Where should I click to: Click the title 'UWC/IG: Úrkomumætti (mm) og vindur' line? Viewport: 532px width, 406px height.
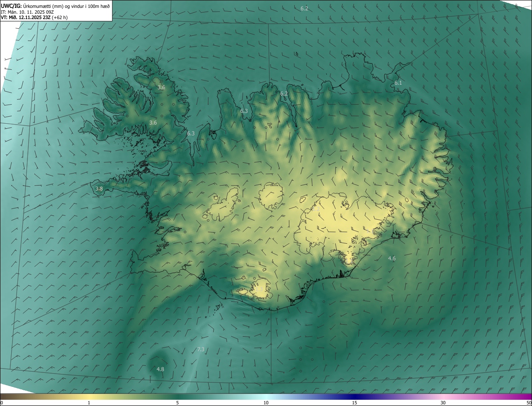point(55,6)
